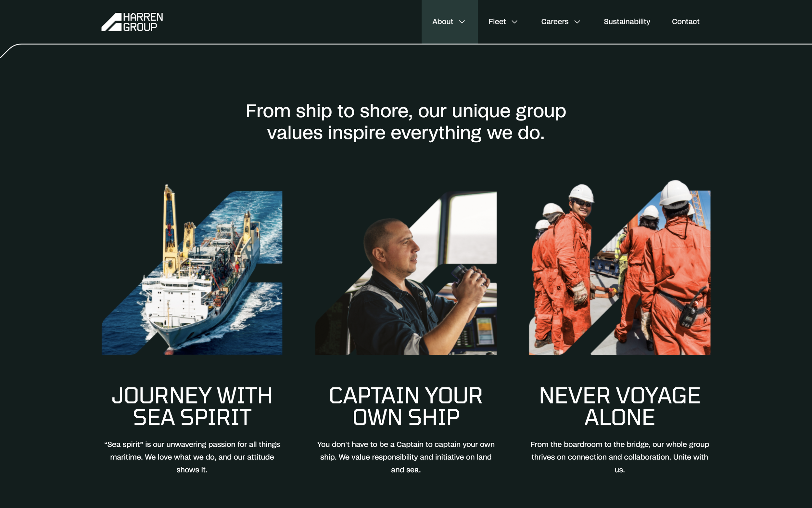Open the Careers chevron dropdown
This screenshot has height=508, width=812.
[x=577, y=22]
